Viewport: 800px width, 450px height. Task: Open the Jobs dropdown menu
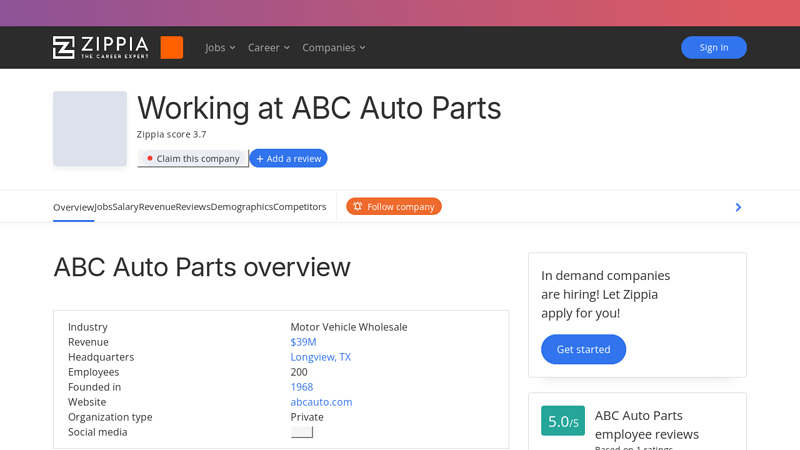[x=220, y=47]
